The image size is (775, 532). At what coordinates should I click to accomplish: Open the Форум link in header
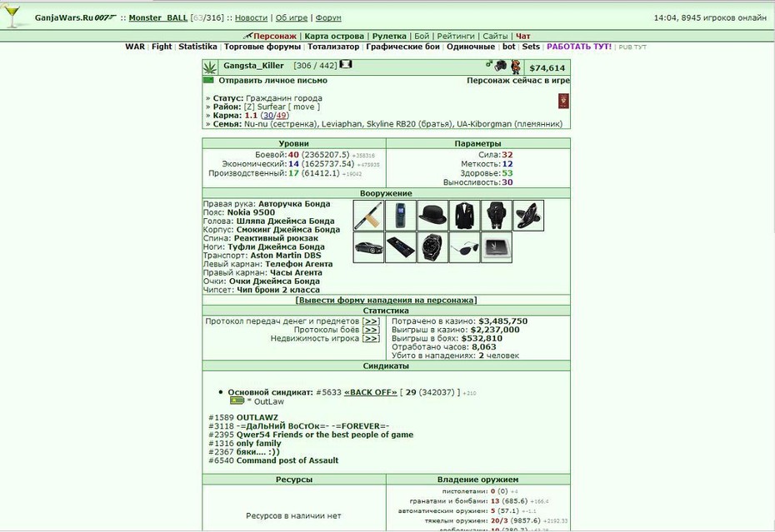(x=328, y=17)
